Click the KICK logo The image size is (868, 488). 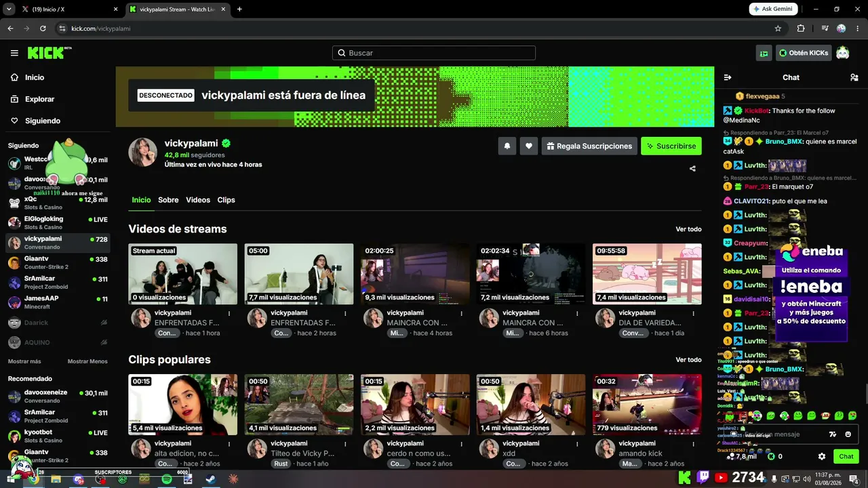(x=50, y=53)
